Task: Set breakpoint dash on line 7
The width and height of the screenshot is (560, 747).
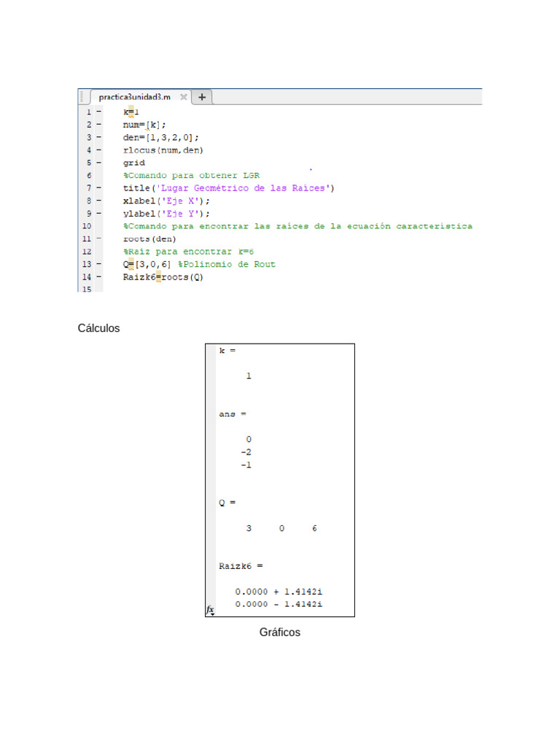Action: [99, 188]
